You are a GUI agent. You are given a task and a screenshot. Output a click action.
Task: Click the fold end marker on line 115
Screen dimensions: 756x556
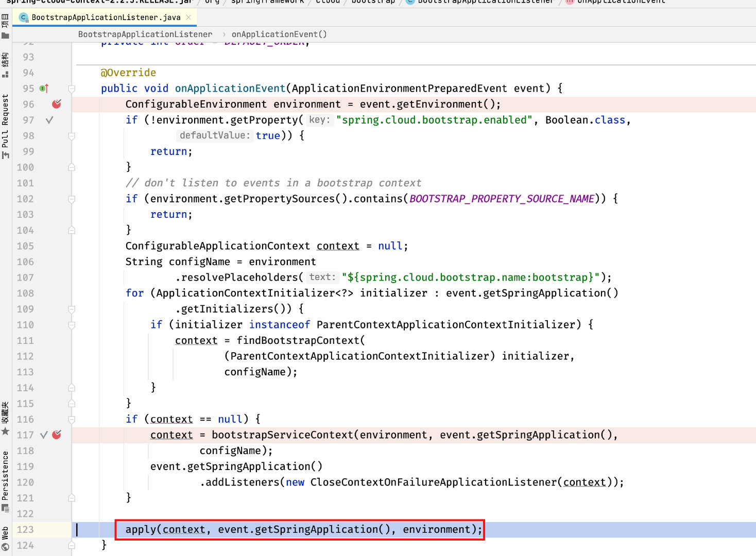72,404
